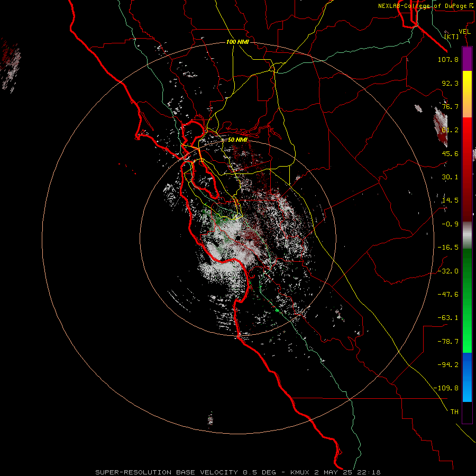Click the 100 NMI range ring label

click(x=237, y=42)
